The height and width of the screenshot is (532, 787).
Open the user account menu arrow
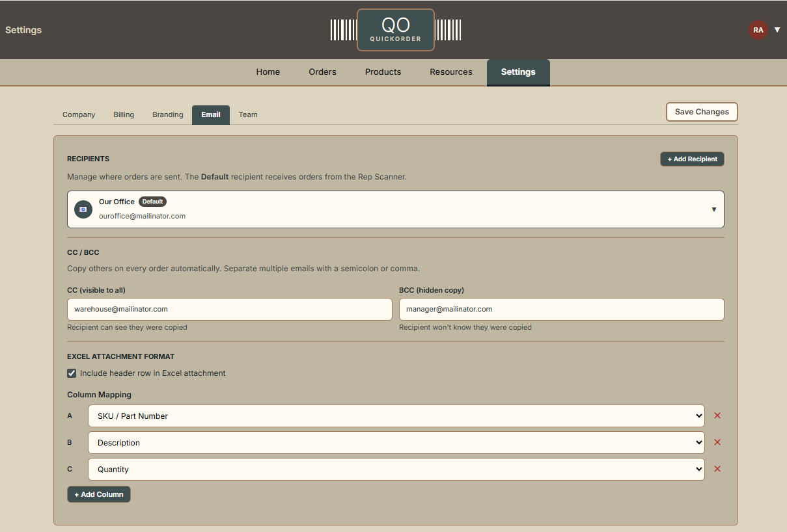[x=777, y=30]
